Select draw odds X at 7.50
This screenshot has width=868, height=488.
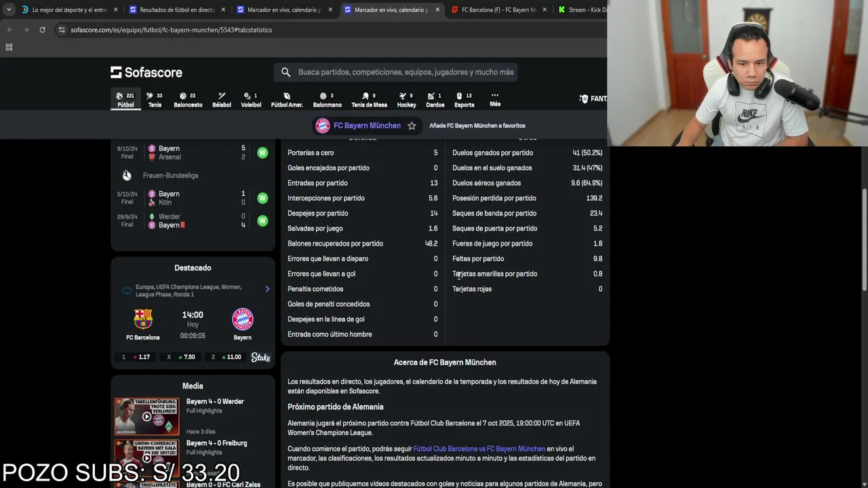181,357
